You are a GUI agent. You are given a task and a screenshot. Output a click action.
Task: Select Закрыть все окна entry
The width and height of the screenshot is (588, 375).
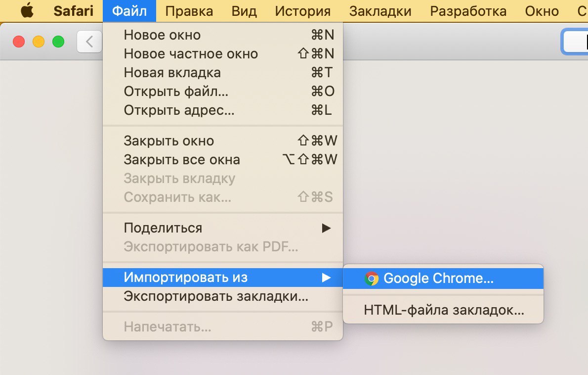click(x=223, y=159)
